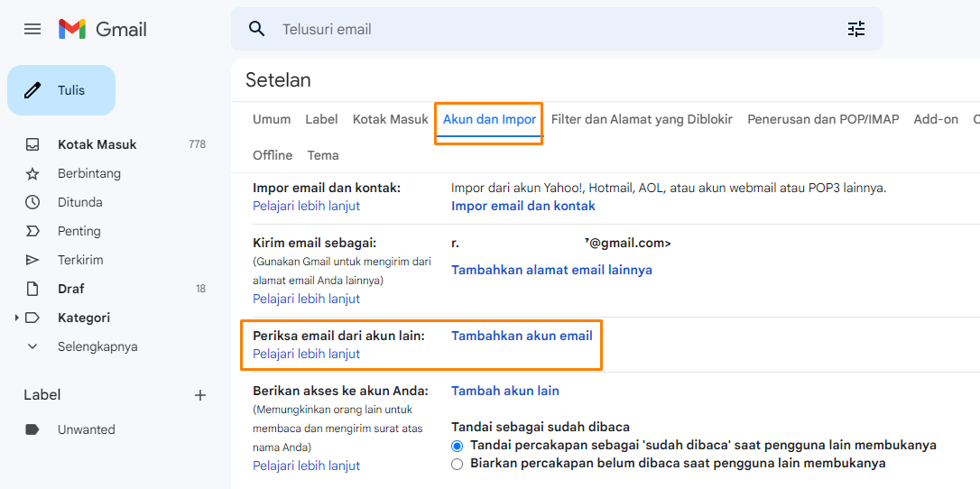Click the Draf document icon
This screenshot has width=980, height=489.
coord(32,289)
